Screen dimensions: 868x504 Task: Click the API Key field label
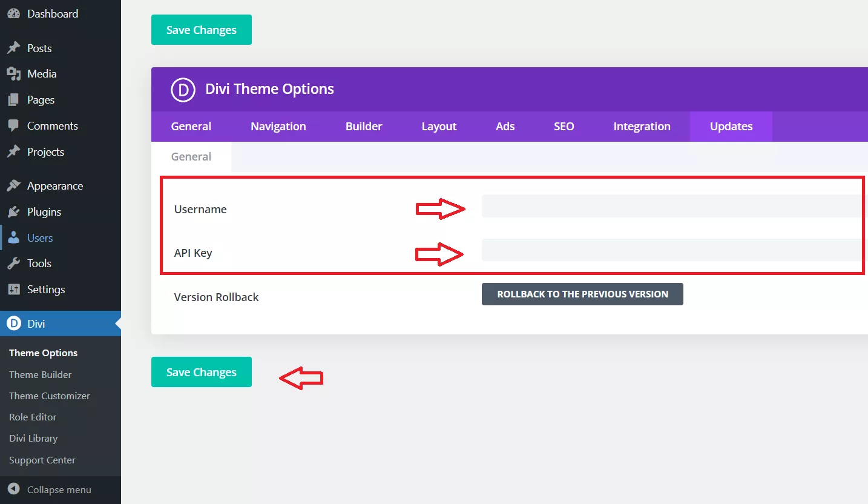pyautogui.click(x=193, y=253)
